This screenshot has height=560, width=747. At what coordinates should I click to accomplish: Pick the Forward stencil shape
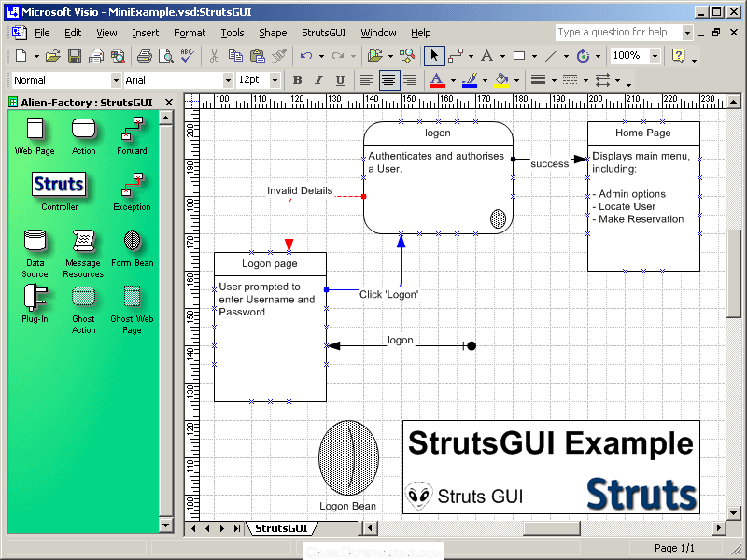[132, 136]
